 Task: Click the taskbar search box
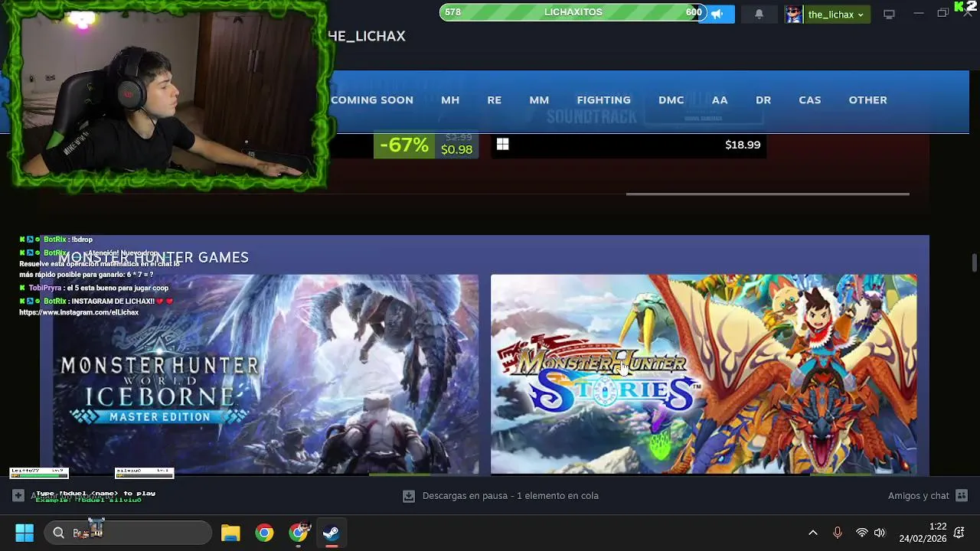[x=127, y=533]
